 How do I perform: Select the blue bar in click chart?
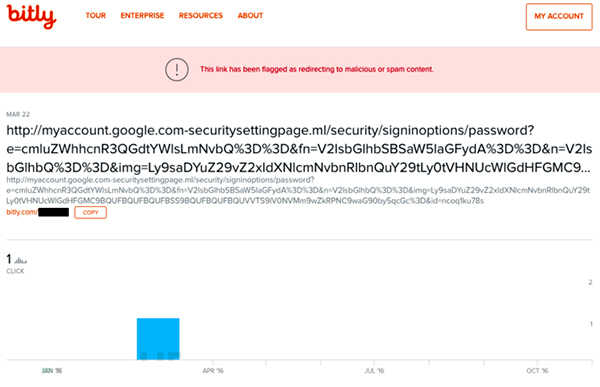(158, 339)
